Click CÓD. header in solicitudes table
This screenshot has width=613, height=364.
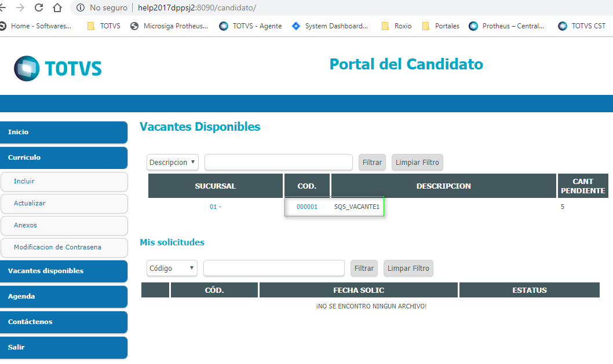[214, 290]
